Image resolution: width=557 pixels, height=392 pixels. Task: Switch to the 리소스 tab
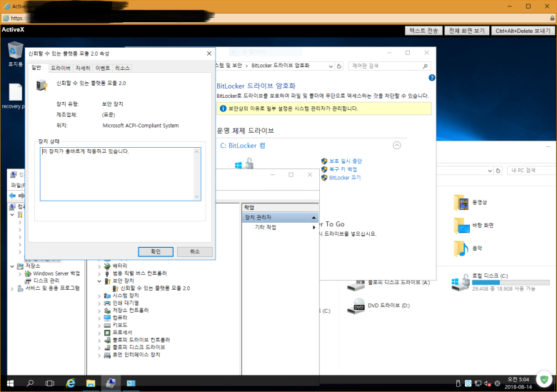(123, 68)
